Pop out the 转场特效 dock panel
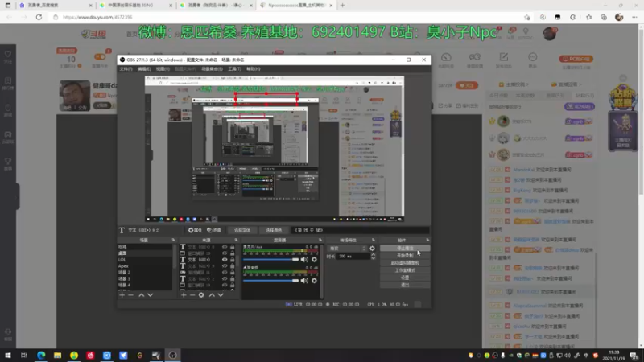 click(x=374, y=240)
